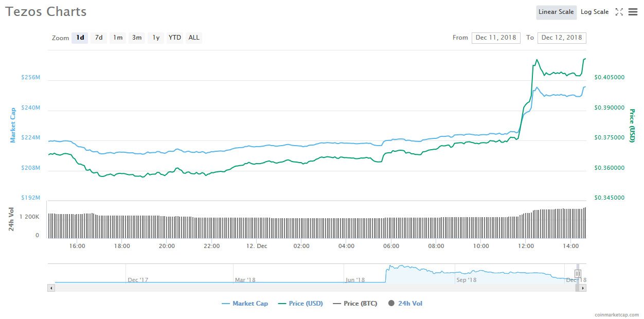
Task: Toggle Price (BTC) series in legend
Action: pos(355,304)
